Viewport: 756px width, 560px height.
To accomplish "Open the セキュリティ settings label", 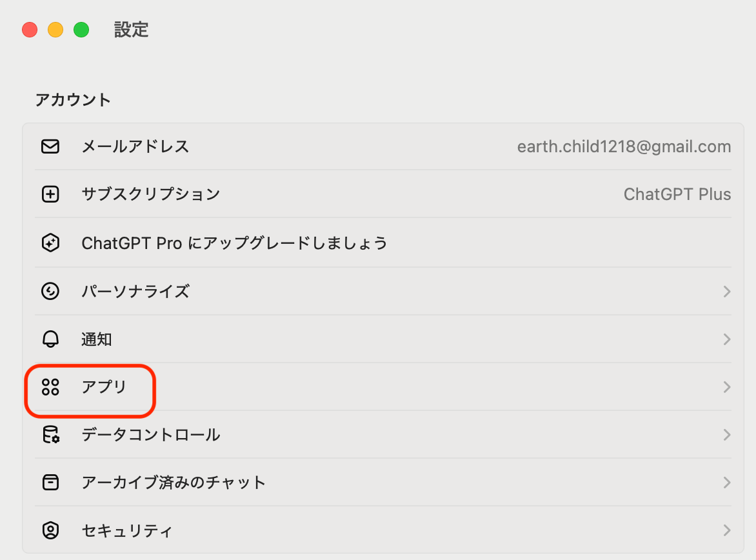I will pyautogui.click(x=127, y=531).
